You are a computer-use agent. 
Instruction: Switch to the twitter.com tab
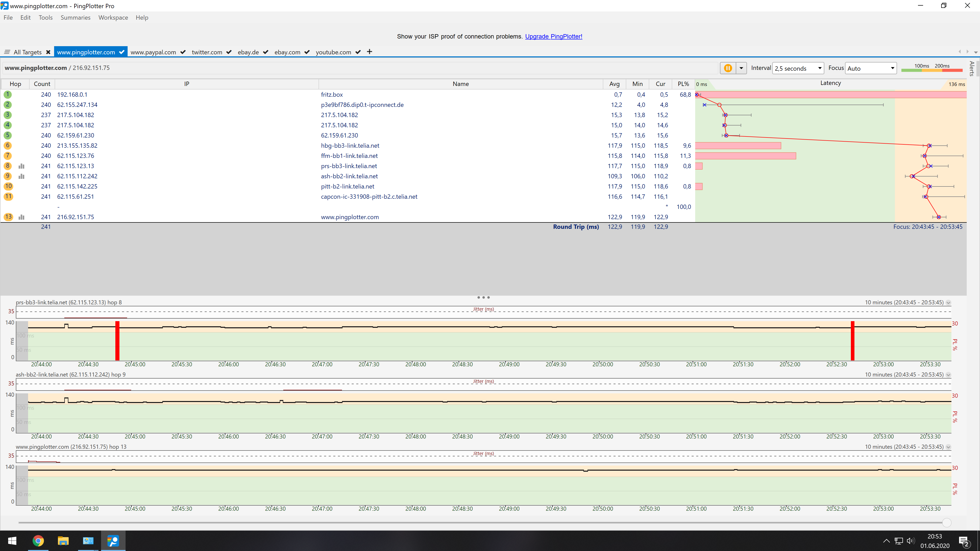point(207,52)
